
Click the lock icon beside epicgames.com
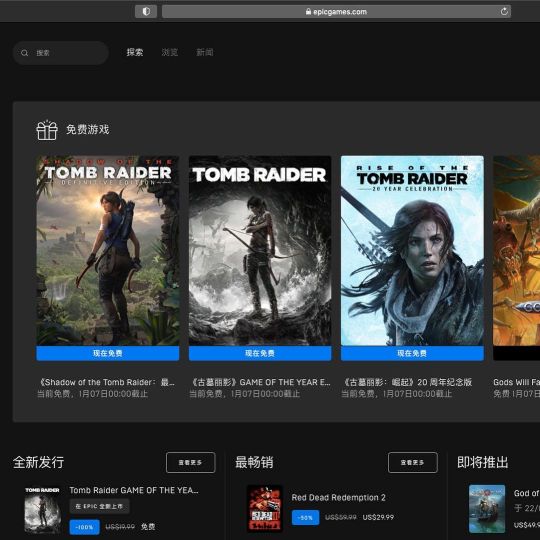[308, 12]
